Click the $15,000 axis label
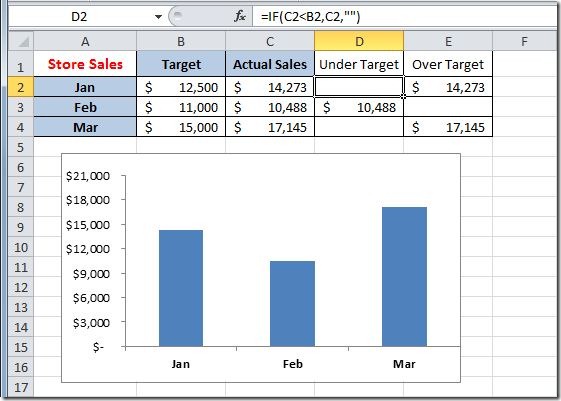The width and height of the screenshot is (561, 401). click(88, 225)
